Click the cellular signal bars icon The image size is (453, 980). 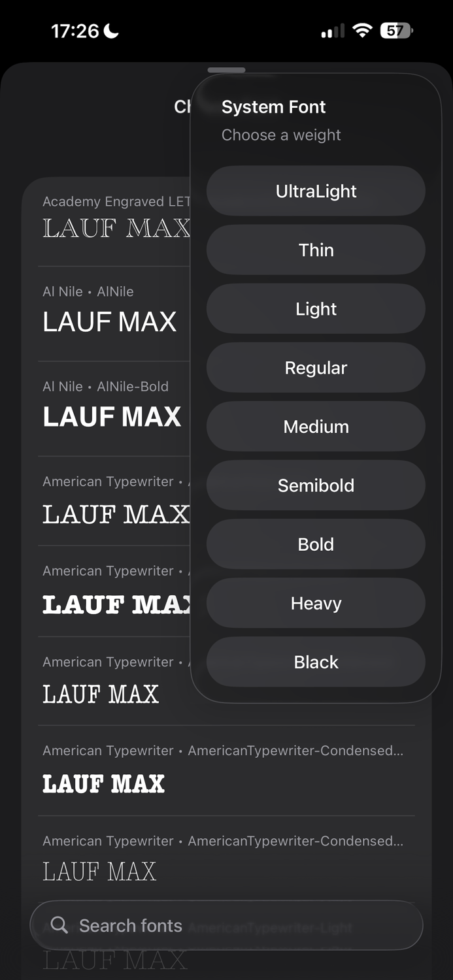coord(332,30)
